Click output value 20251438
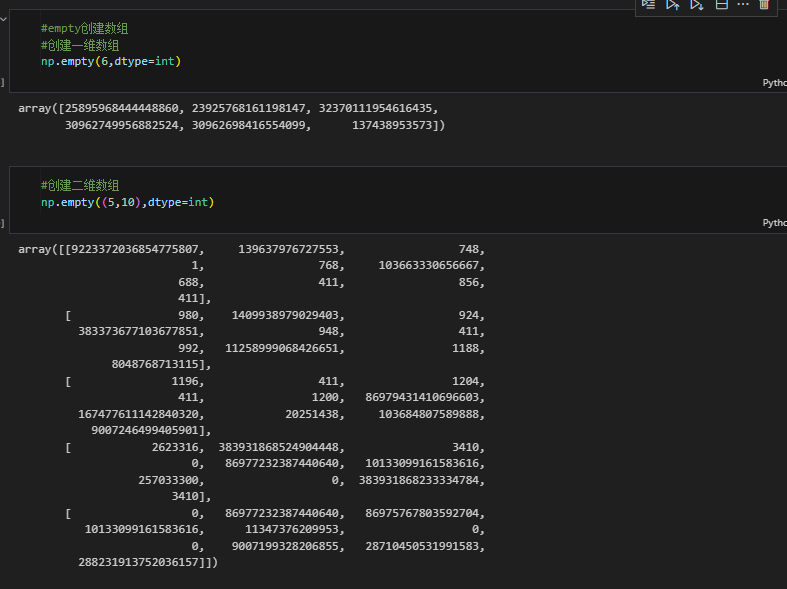Image resolution: width=787 pixels, height=589 pixels. pos(312,414)
